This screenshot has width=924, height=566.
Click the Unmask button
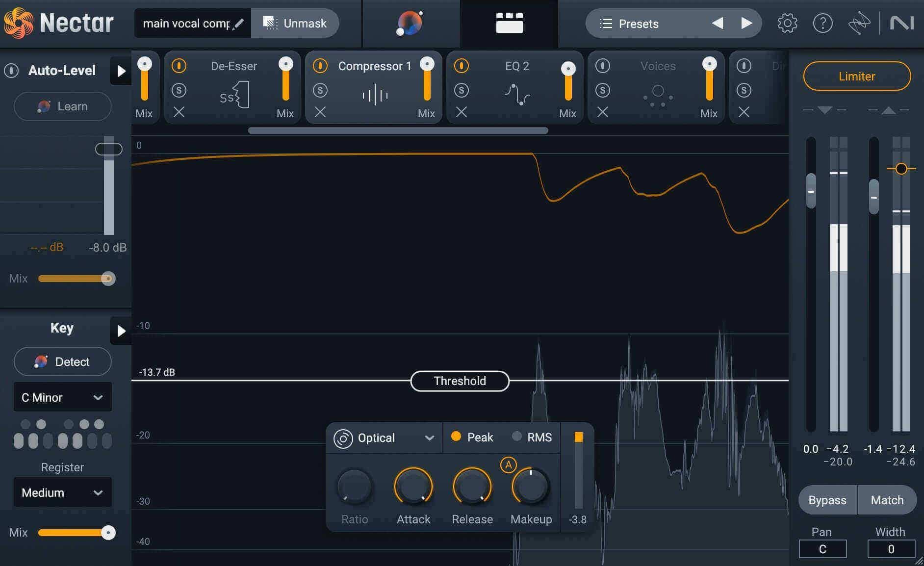295,23
